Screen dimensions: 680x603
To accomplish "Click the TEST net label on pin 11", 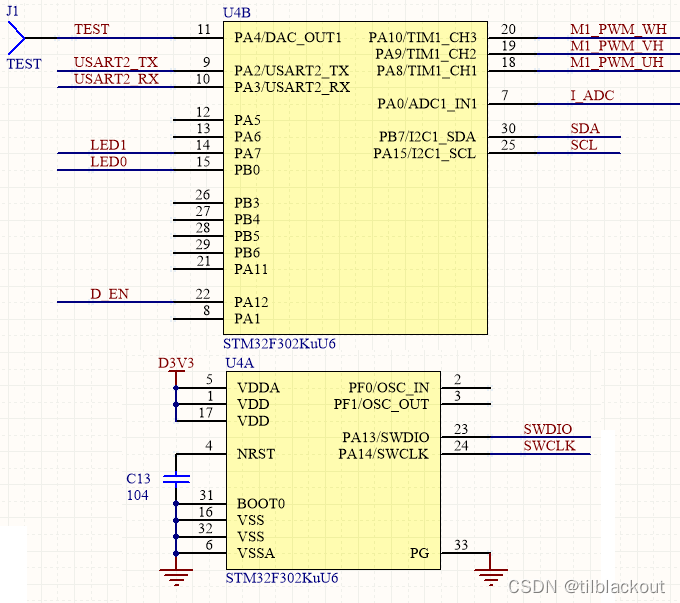I will coord(92,29).
